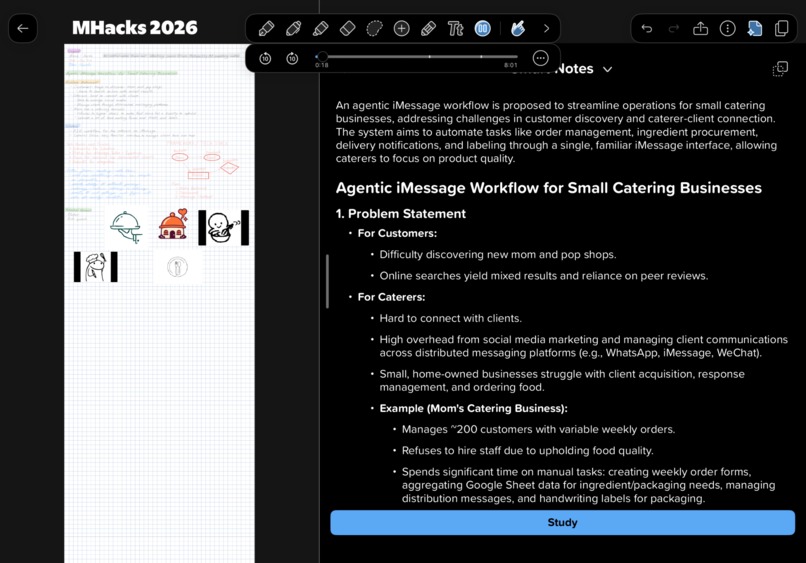Click the 0:18 elapsed time label
Image resolution: width=806 pixels, height=563 pixels.
[x=322, y=65]
